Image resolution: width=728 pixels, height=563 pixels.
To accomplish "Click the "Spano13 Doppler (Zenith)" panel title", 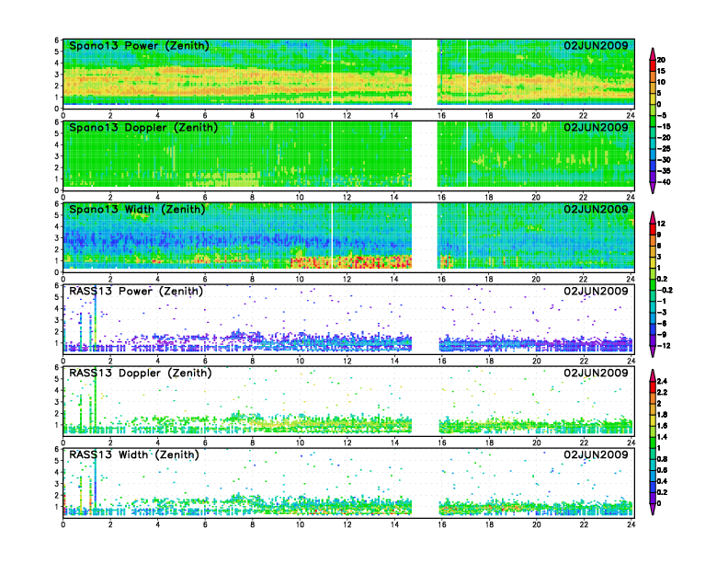I will [143, 128].
